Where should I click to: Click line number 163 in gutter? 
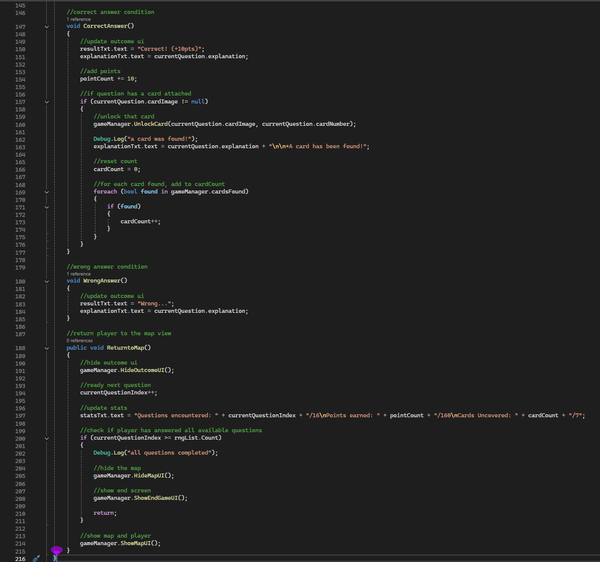pos(20,147)
